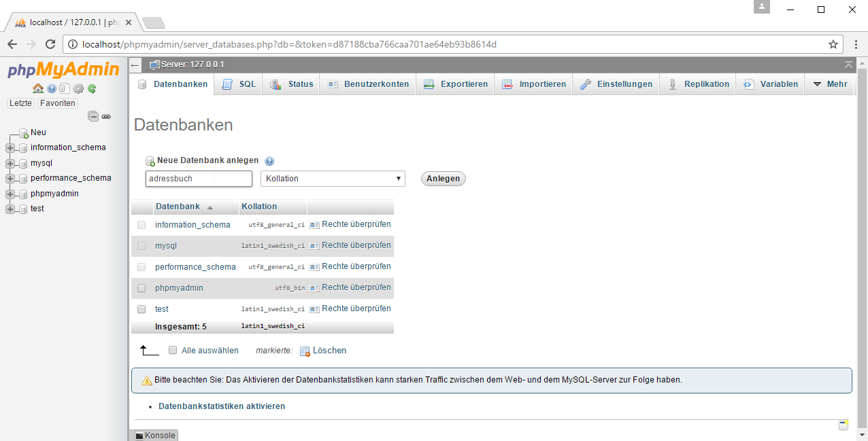Click the phpmyadmin database icon in tree
The height and width of the screenshot is (441, 868).
coord(23,194)
